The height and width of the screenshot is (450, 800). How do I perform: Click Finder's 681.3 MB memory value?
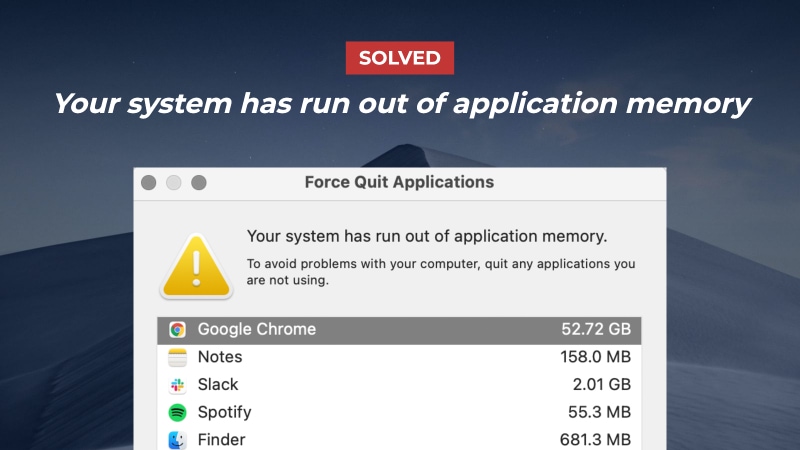[x=595, y=439]
